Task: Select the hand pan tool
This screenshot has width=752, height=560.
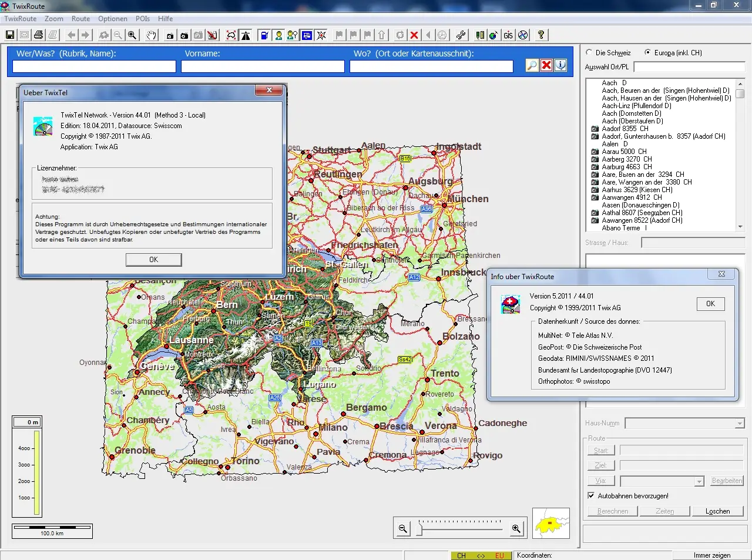Action: click(x=150, y=35)
